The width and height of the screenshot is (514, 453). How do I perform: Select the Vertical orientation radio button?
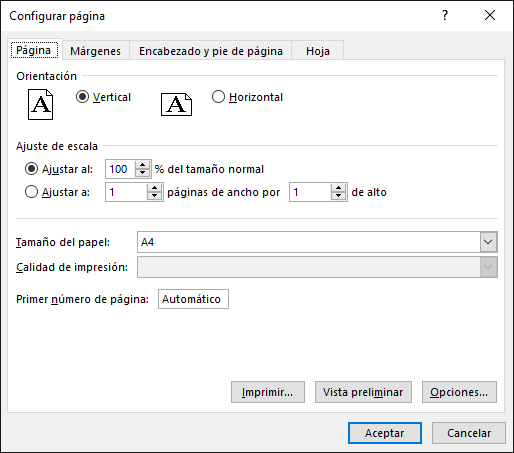click(82, 97)
